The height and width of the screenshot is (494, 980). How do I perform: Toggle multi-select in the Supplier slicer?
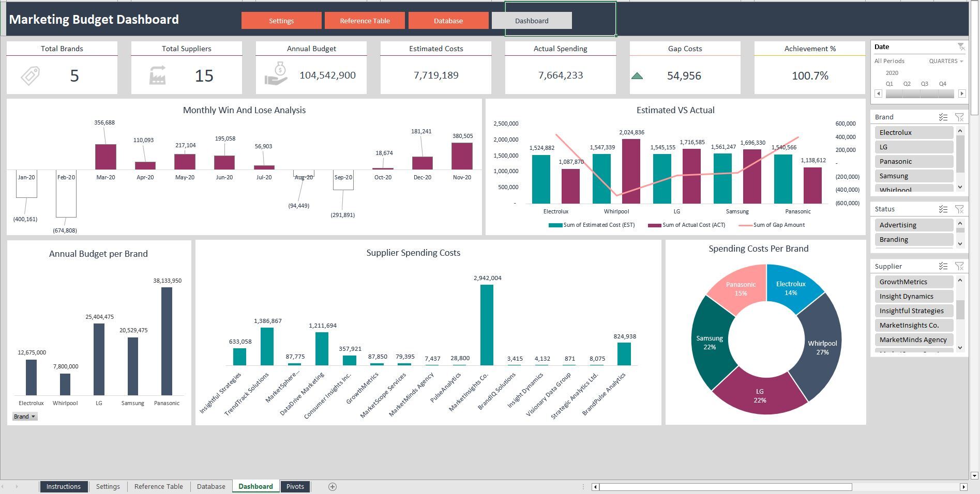[x=943, y=266]
